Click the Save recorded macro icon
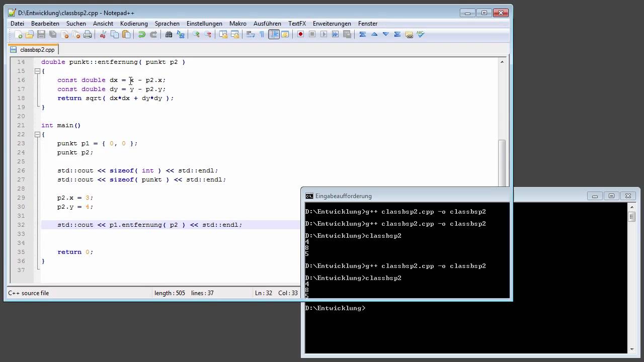 pos(347,34)
